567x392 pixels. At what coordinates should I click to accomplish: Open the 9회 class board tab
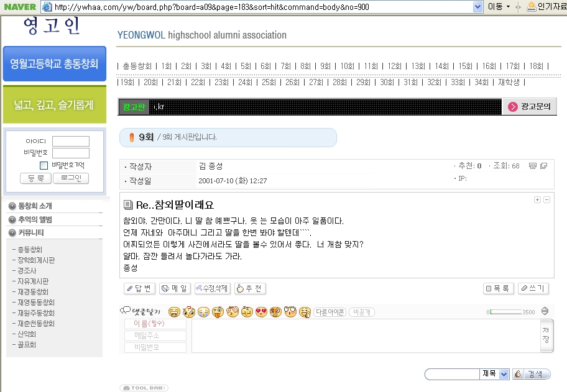coord(325,66)
